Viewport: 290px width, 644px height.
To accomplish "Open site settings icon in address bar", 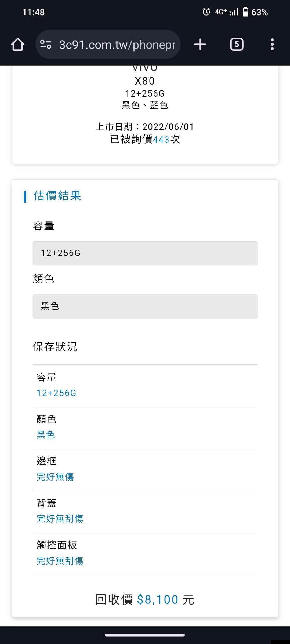I will pyautogui.click(x=46, y=44).
